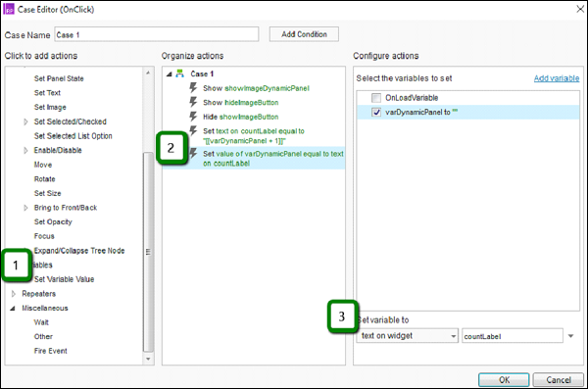The width and height of the screenshot is (588, 389).
Task: Collapse the Miscellaneous tree group
Action: point(13,308)
